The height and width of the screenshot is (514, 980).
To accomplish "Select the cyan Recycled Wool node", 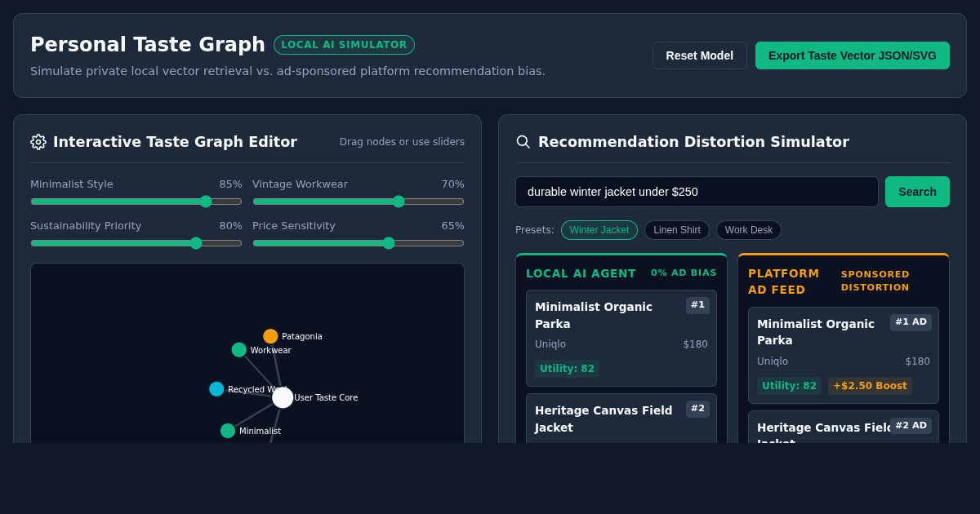I will 216,389.
